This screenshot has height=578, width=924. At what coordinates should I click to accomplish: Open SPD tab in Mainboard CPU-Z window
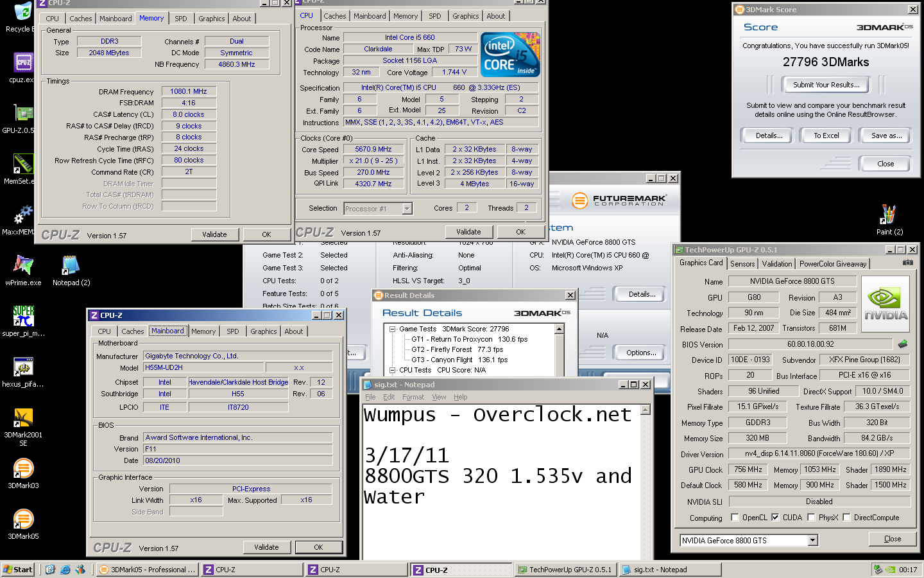(232, 331)
